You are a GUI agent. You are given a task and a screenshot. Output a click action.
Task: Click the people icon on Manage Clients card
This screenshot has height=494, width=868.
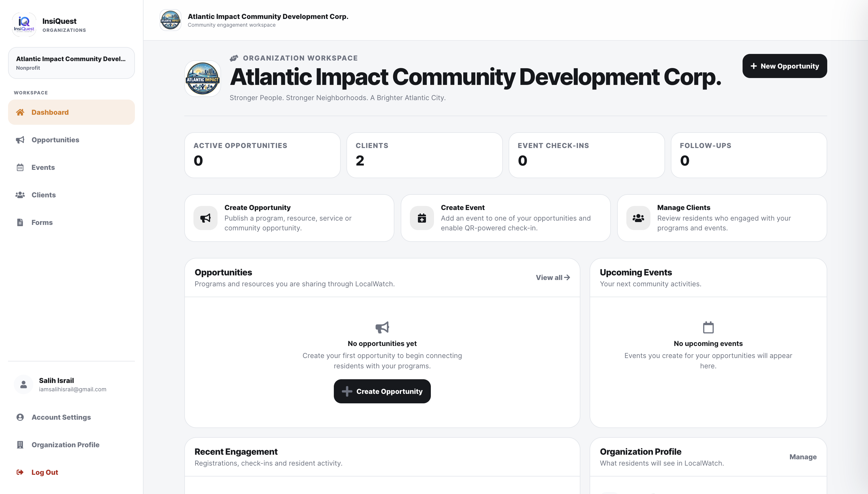tap(638, 218)
